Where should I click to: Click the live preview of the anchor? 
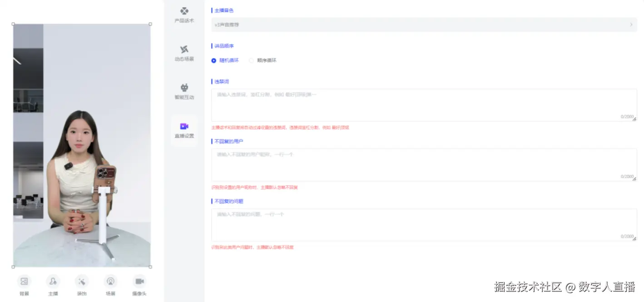click(82, 145)
